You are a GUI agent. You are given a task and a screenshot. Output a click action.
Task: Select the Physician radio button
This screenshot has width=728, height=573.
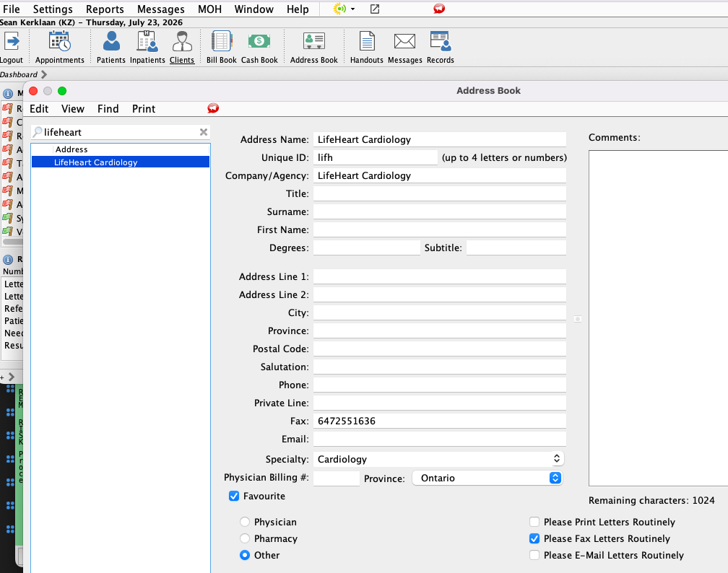[245, 522]
